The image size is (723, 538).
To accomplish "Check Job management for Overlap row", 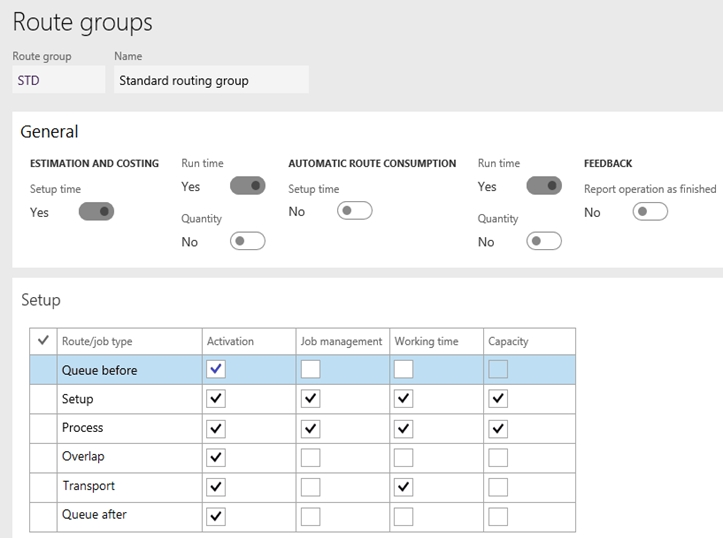I will (x=310, y=458).
